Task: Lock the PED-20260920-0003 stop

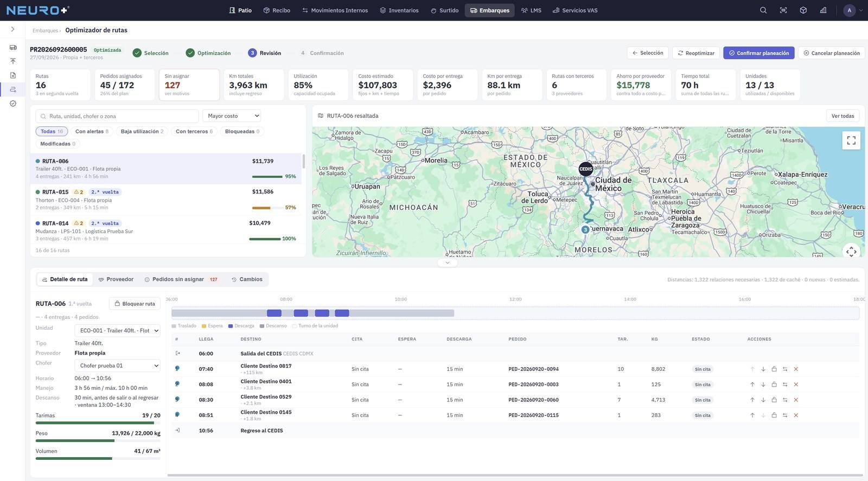Action: click(774, 384)
